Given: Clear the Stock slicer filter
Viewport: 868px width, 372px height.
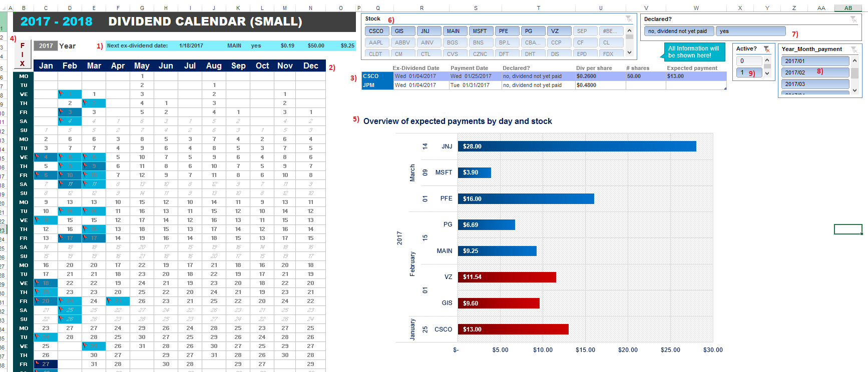Looking at the screenshot, I should point(629,19).
